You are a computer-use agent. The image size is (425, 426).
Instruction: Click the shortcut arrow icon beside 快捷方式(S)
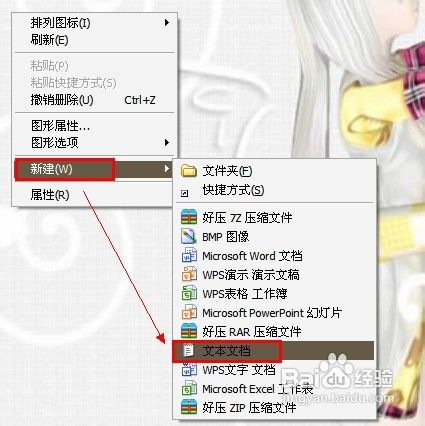click(184, 193)
